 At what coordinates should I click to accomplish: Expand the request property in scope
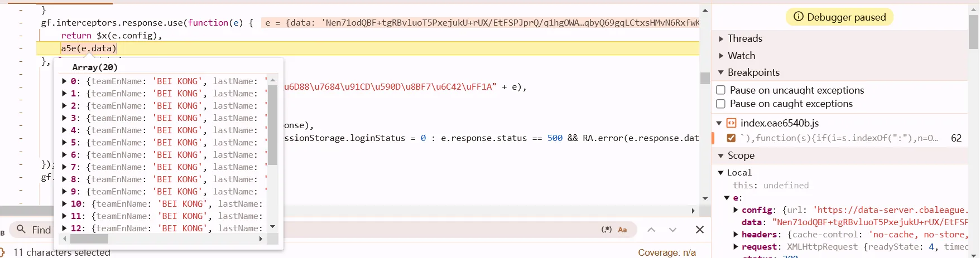click(x=736, y=247)
